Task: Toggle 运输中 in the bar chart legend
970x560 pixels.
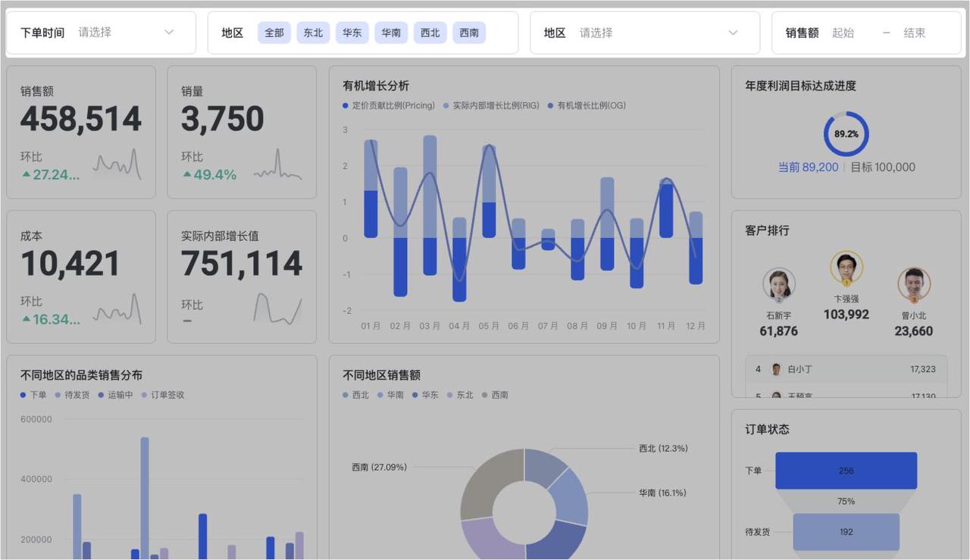Action: (115, 395)
